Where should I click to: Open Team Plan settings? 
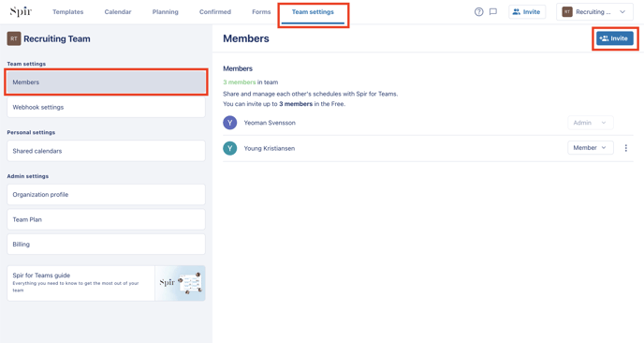click(107, 219)
